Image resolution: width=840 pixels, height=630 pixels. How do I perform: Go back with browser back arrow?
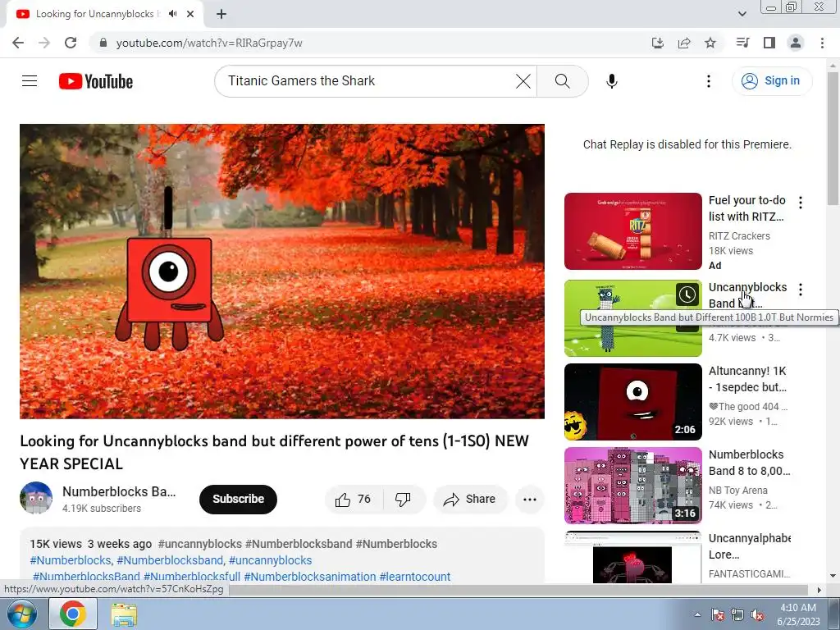(18, 43)
